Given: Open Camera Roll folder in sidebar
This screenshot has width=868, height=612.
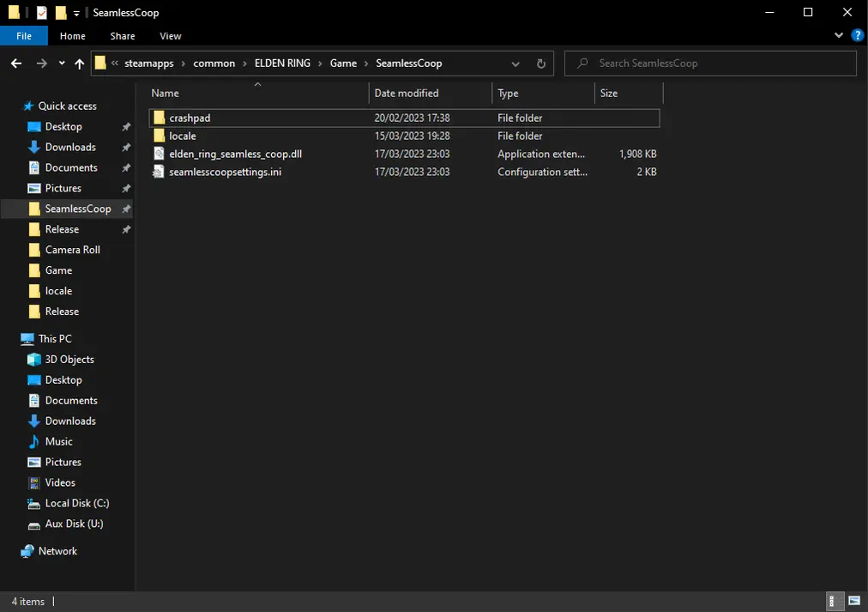Looking at the screenshot, I should pyautogui.click(x=73, y=250).
